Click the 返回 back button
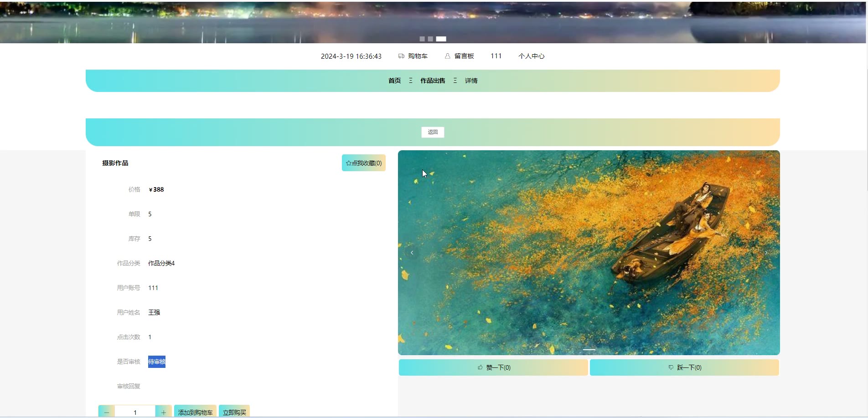The image size is (868, 418). (x=433, y=132)
